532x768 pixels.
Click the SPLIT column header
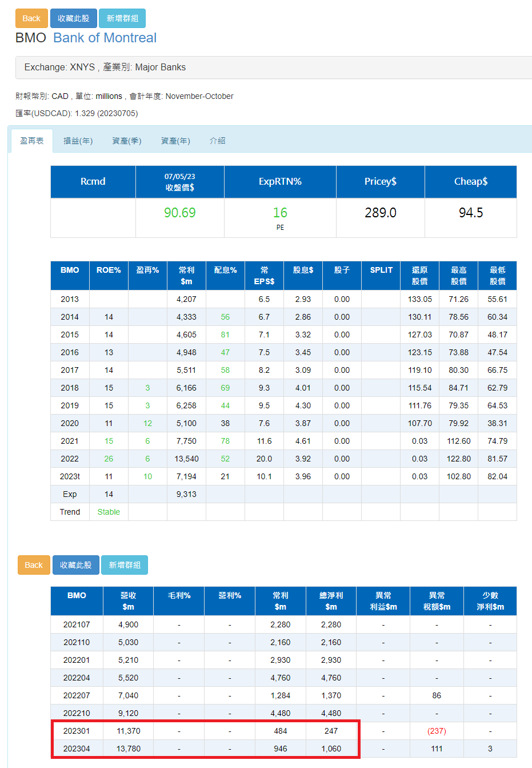[381, 276]
